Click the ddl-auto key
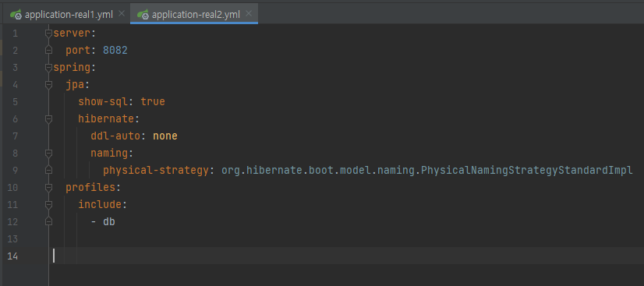 [115, 136]
